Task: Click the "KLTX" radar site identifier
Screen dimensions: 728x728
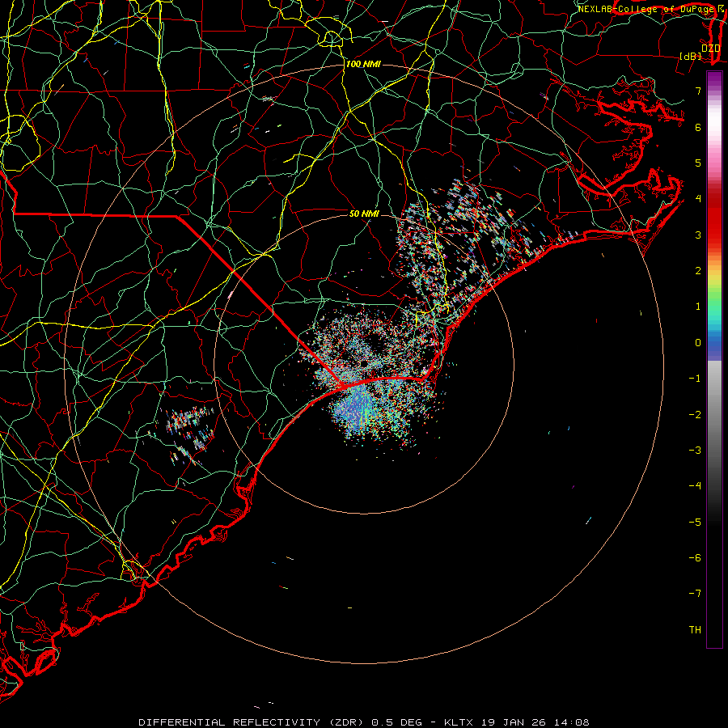Action: tap(459, 722)
